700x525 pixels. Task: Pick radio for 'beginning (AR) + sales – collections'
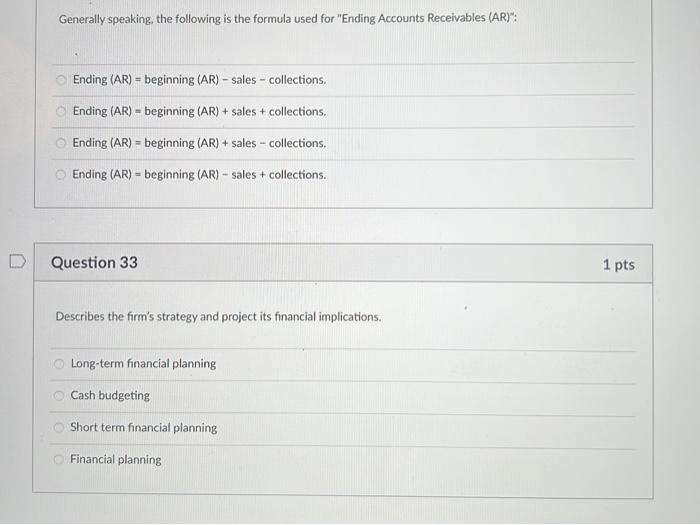tap(61, 143)
